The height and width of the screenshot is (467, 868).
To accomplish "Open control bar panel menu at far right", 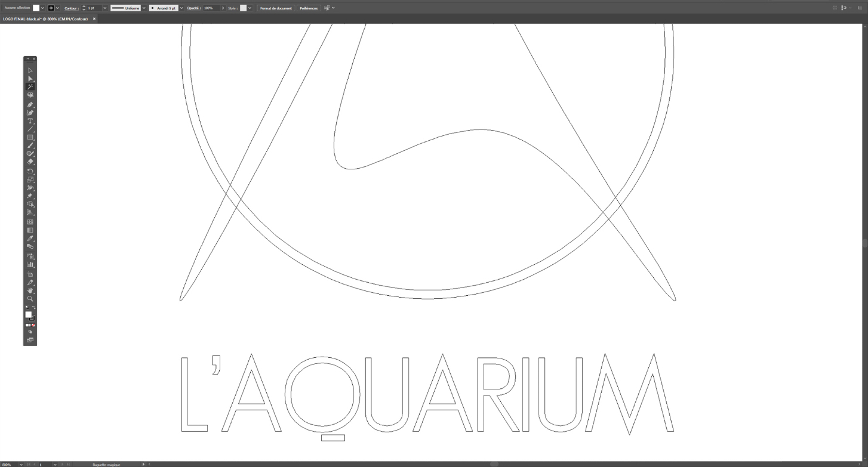I will [860, 8].
